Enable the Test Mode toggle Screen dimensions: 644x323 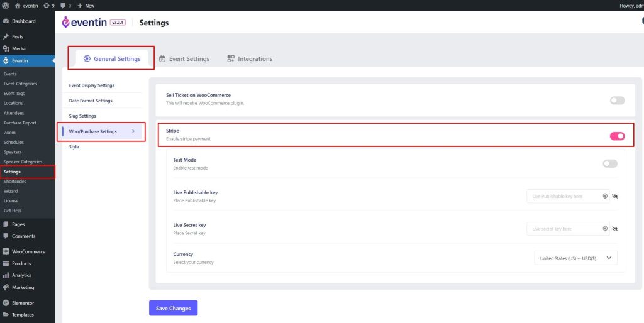click(x=610, y=163)
